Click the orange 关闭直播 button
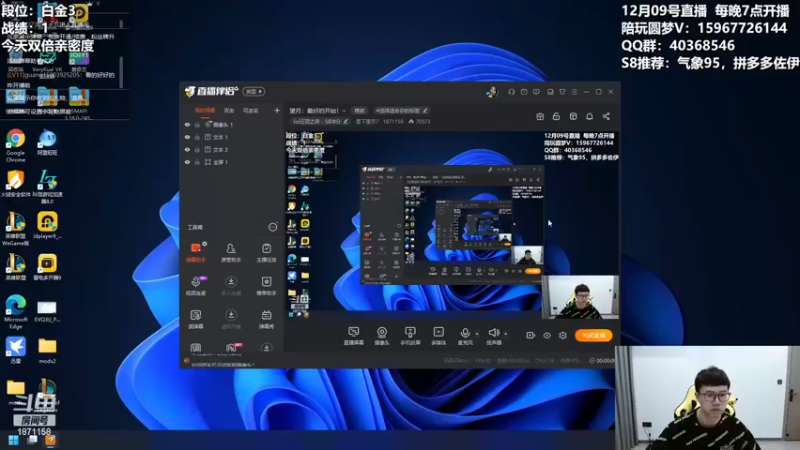The image size is (800, 450). pyautogui.click(x=594, y=335)
